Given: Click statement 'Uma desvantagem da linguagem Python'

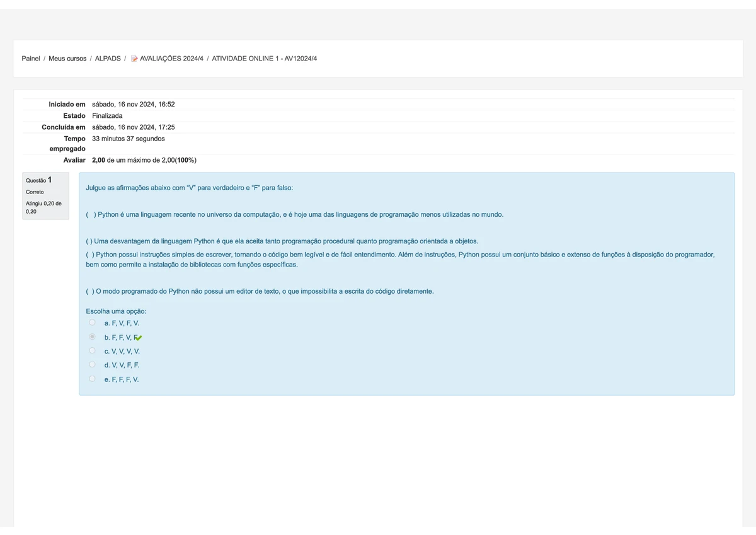Looking at the screenshot, I should [x=282, y=241].
